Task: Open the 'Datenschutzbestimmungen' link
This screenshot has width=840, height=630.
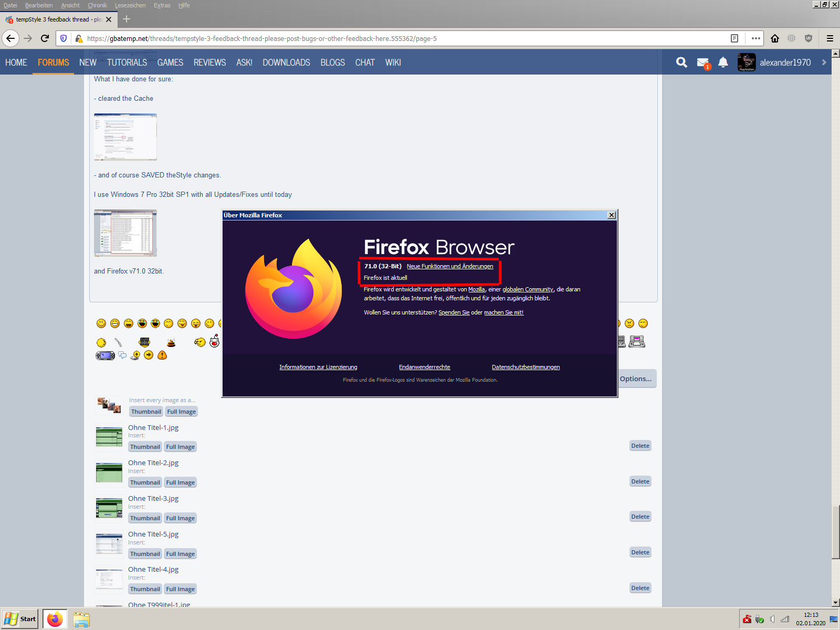Action: [526, 367]
